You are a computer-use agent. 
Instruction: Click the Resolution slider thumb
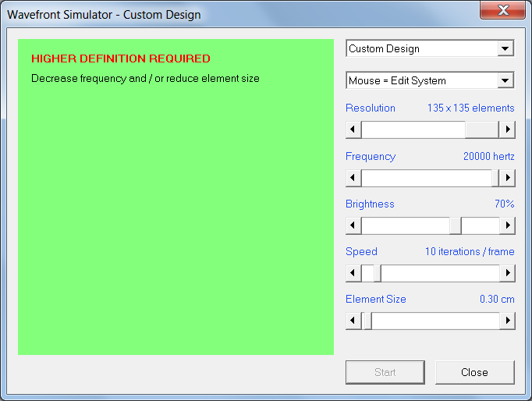[482, 130]
